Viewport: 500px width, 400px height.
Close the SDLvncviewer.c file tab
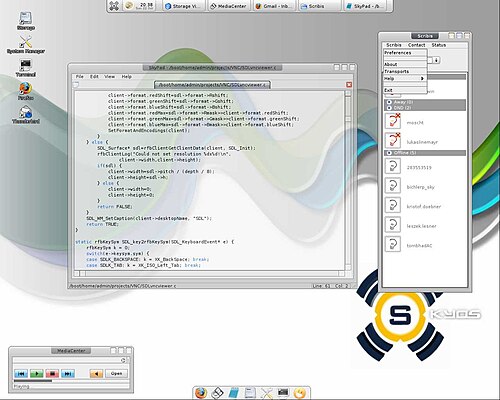tap(349, 85)
